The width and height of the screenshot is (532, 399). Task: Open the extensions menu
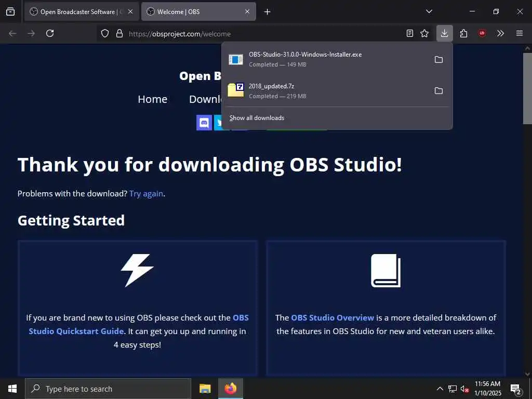(463, 33)
